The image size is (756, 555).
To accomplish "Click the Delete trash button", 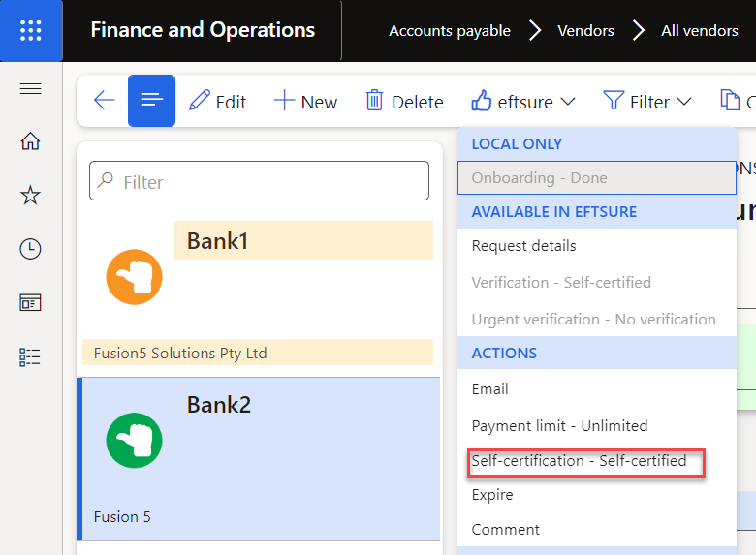I will [404, 102].
